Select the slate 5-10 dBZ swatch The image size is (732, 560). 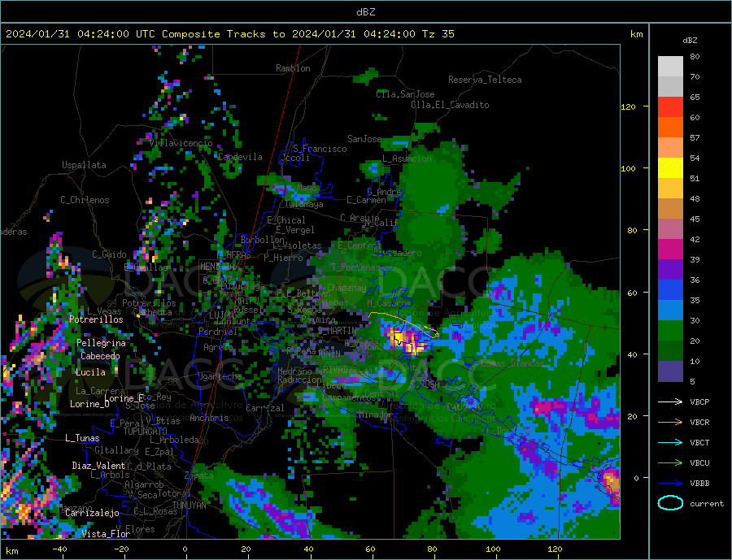(670, 371)
